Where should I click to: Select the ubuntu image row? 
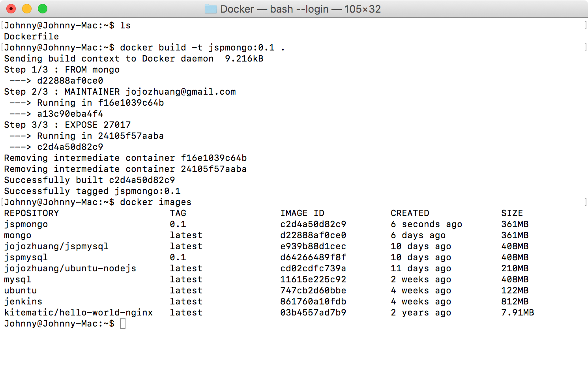pyautogui.click(x=20, y=290)
